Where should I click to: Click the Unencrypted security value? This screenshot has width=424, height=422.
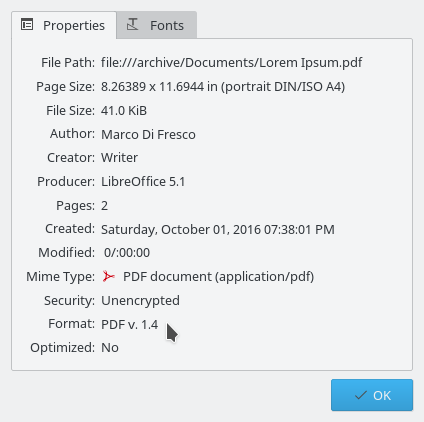coord(140,301)
